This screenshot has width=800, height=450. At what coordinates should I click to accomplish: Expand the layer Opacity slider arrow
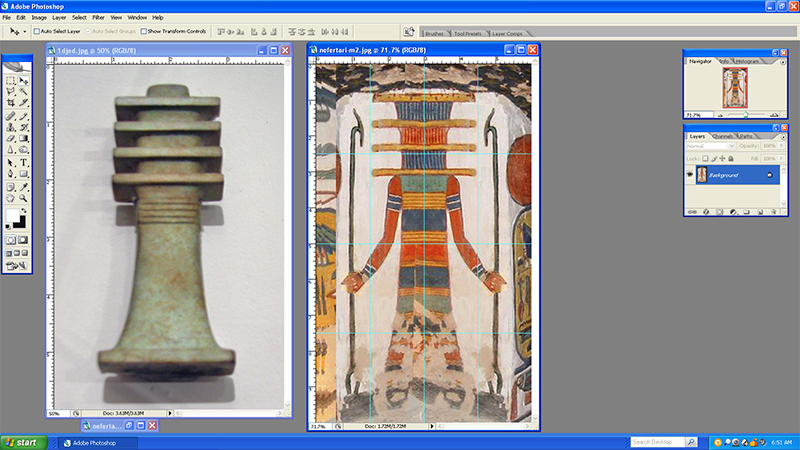[x=783, y=146]
